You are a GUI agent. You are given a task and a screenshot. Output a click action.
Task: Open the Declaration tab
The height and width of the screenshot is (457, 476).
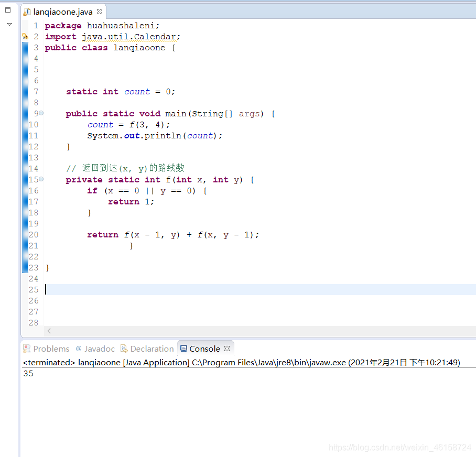(x=147, y=349)
